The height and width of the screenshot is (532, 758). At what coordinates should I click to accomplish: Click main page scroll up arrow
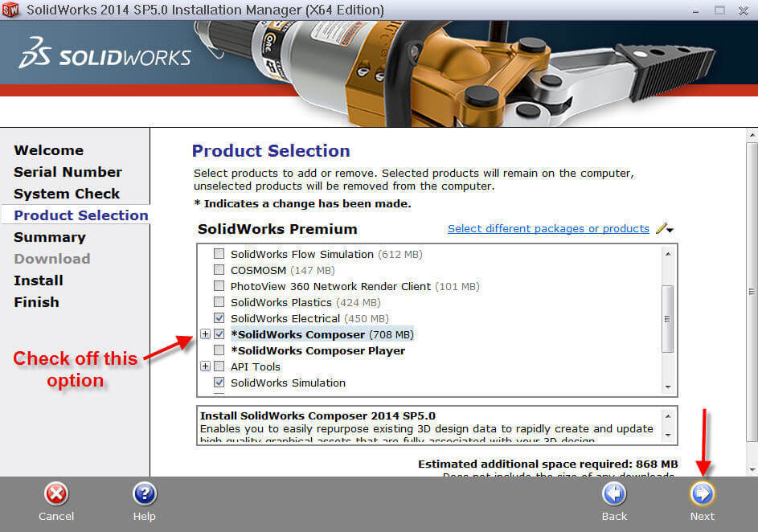(x=752, y=135)
